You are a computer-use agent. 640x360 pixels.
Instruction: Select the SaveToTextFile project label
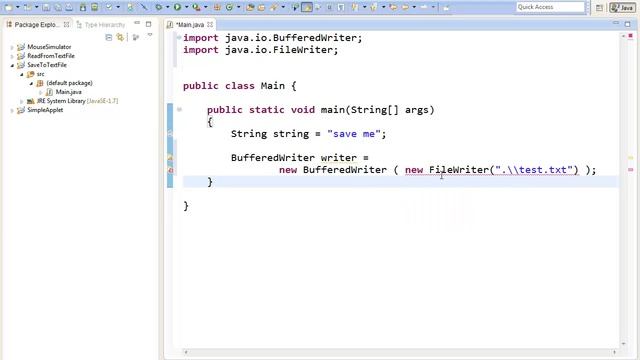tap(47, 65)
